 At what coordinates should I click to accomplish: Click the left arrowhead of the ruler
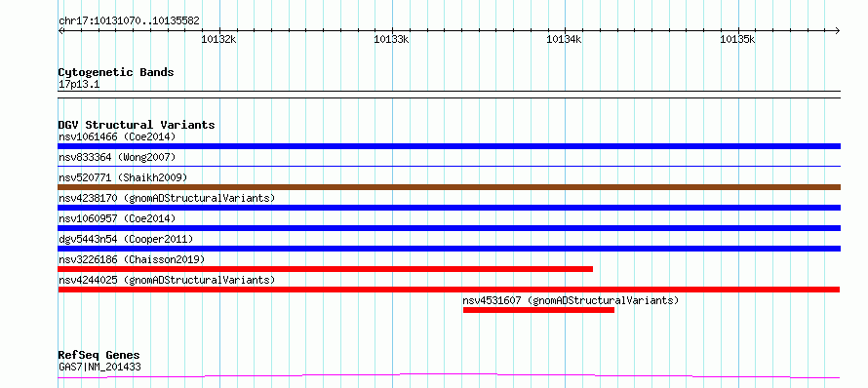pyautogui.click(x=60, y=30)
